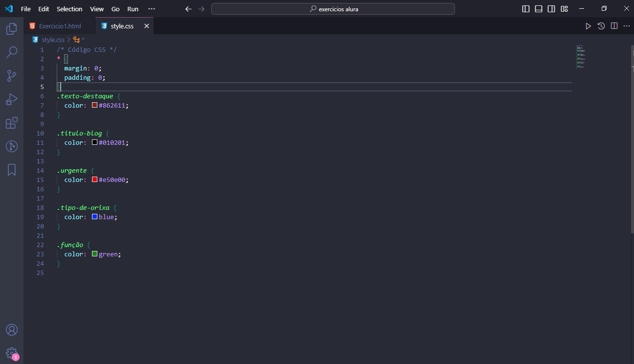Click the minimap code overview
Screen dimensions: 634x364
(581, 57)
